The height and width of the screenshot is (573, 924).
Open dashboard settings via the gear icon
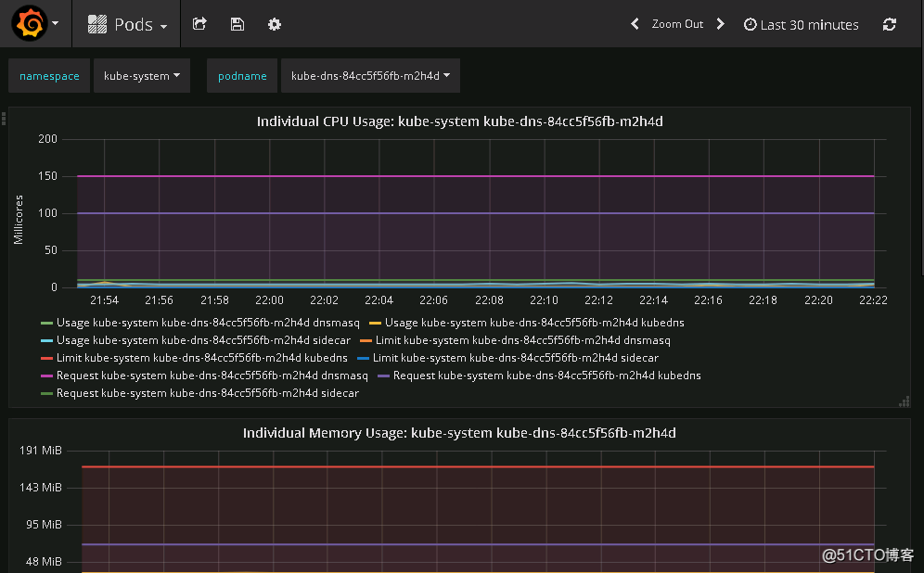(274, 24)
